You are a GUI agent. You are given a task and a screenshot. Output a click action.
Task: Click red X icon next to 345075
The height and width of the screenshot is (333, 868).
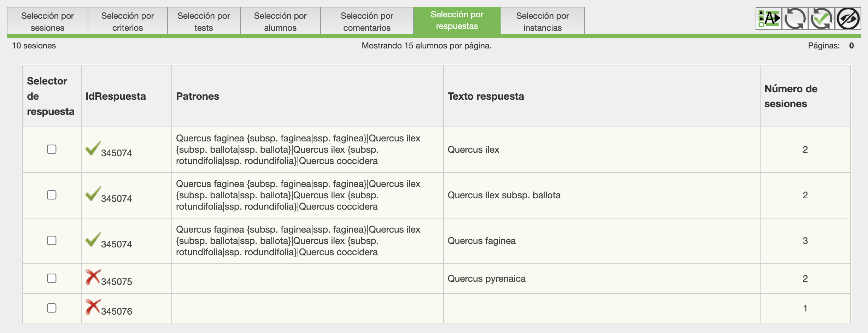tap(93, 277)
